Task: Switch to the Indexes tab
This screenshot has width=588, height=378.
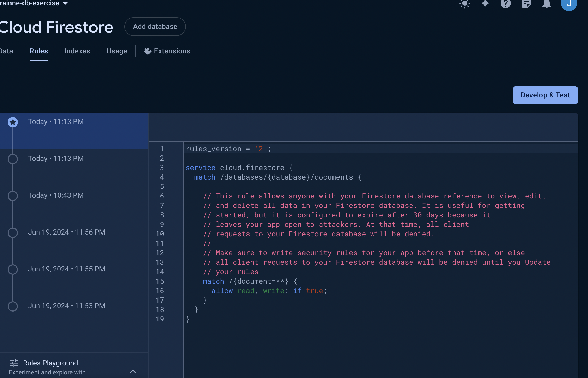Action: click(77, 51)
